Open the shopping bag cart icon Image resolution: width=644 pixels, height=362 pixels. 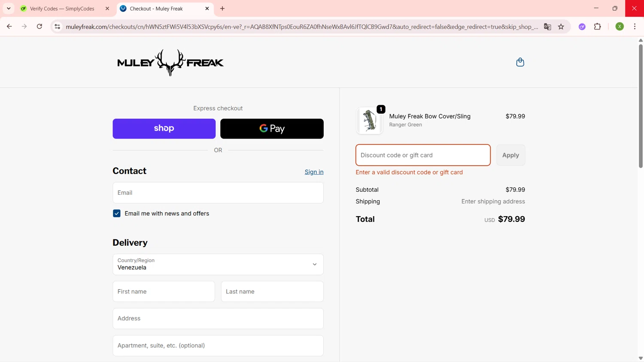pos(520,62)
